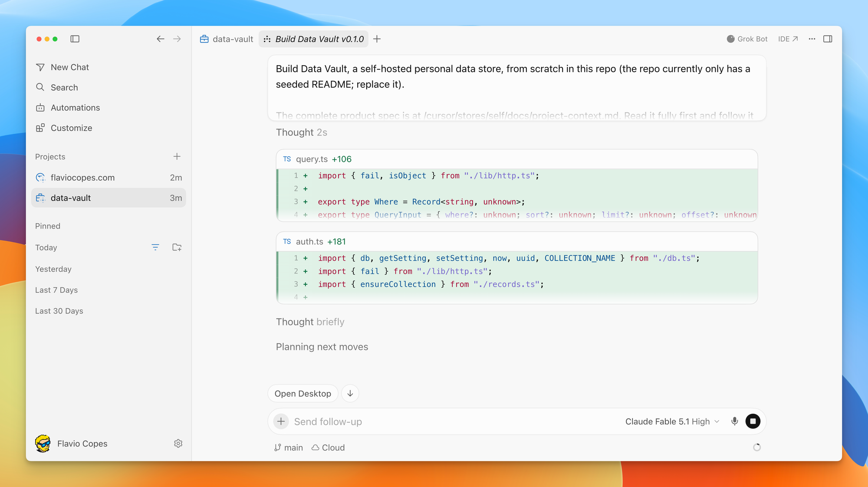Expand the Last 7 Days group
The width and height of the screenshot is (868, 487).
tap(56, 290)
